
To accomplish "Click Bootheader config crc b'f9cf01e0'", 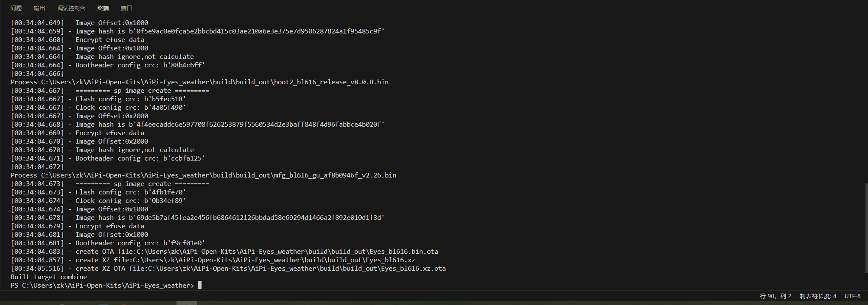I will pyautogui.click(x=140, y=243).
